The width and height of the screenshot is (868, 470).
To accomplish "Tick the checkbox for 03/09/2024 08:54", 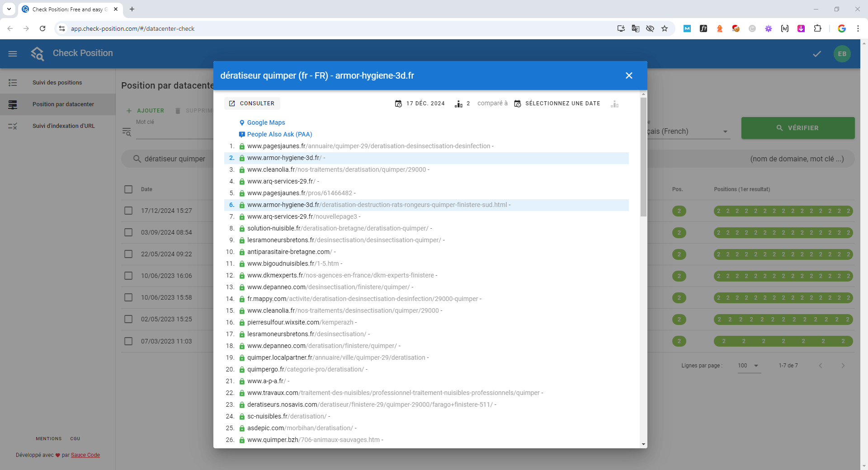I will click(x=128, y=233).
